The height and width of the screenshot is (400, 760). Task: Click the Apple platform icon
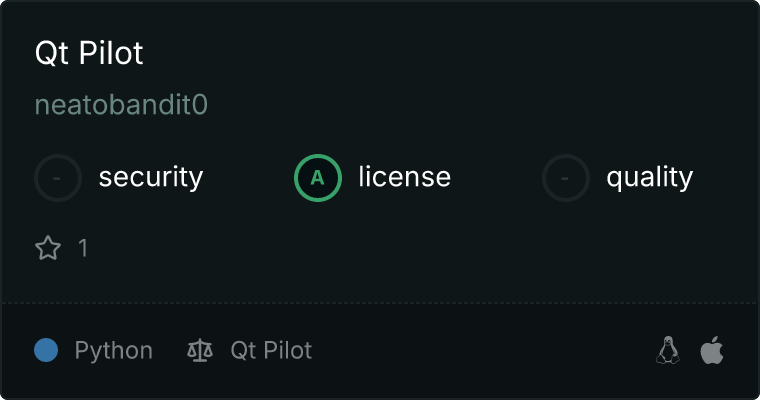(711, 350)
